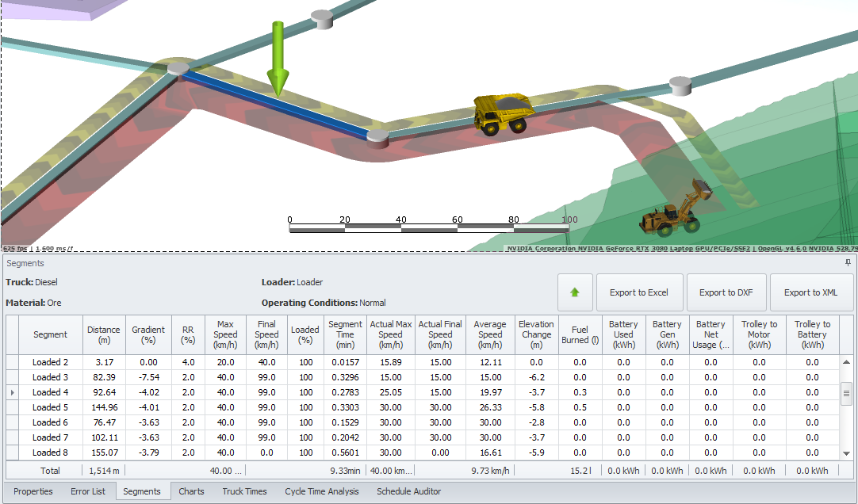This screenshot has height=504, width=858.
Task: Click the table scrollbar up arrow
Action: pyautogui.click(x=848, y=362)
